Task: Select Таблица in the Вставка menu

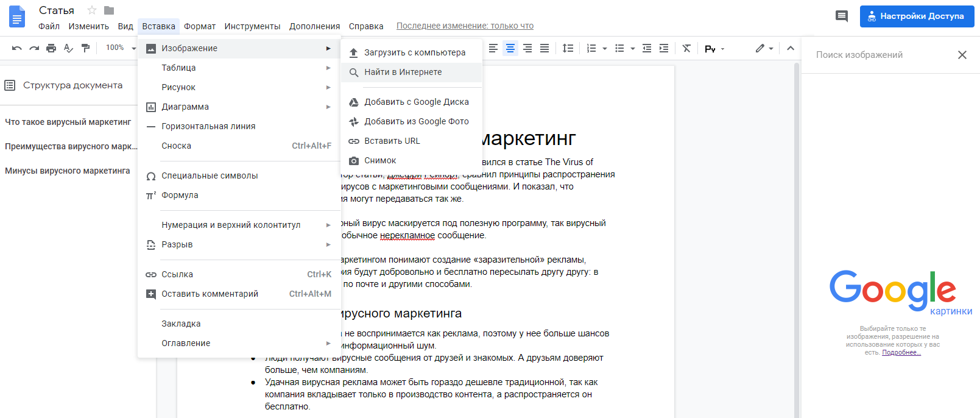Action: click(x=178, y=68)
